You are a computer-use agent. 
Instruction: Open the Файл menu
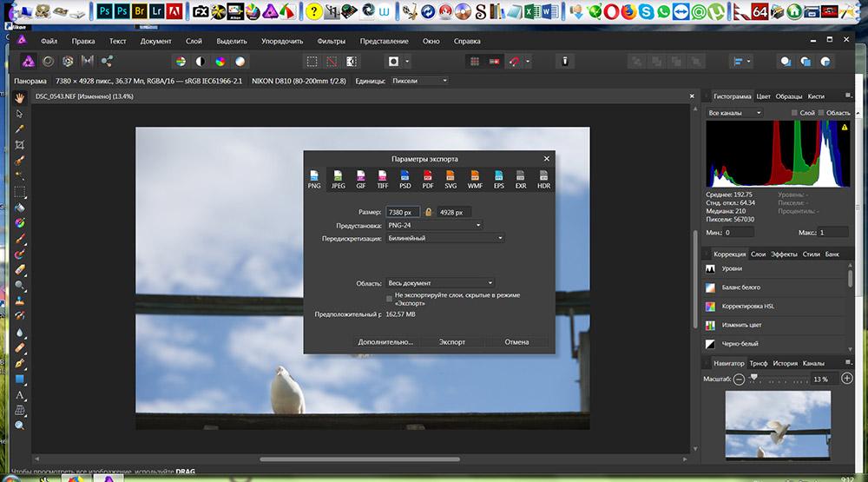coord(49,41)
